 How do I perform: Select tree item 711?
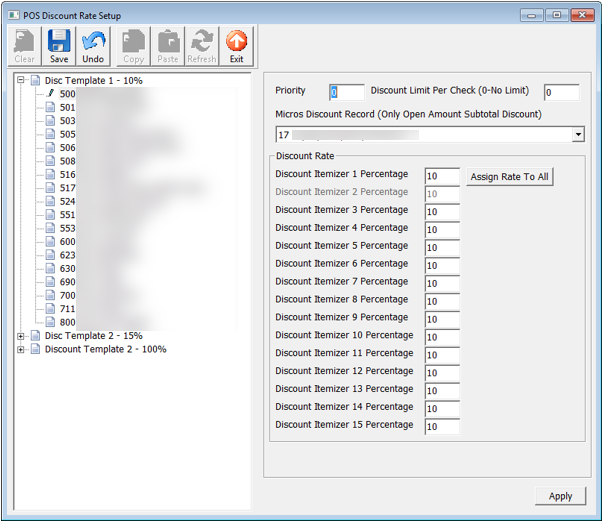pos(67,309)
